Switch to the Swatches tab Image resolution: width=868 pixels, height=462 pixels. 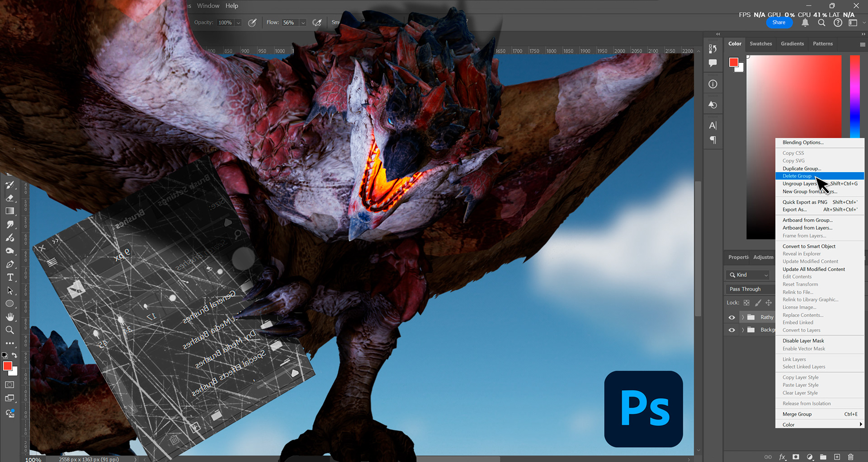[761, 44]
